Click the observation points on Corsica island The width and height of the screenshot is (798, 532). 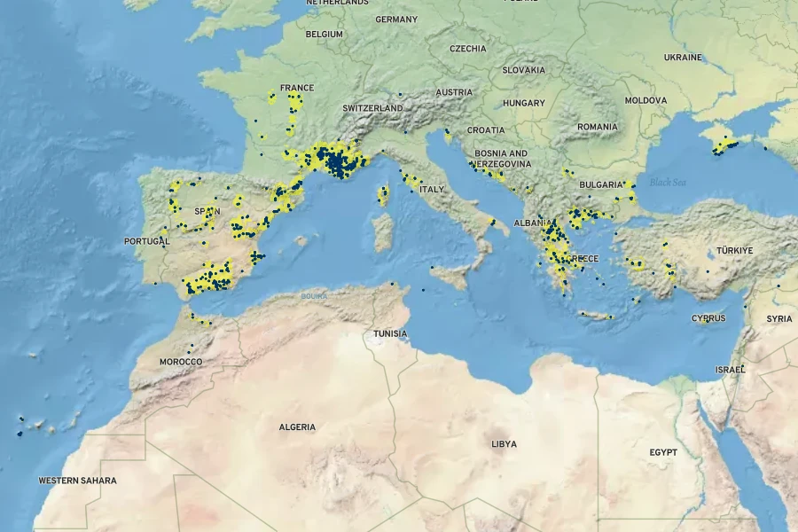pos(384,194)
